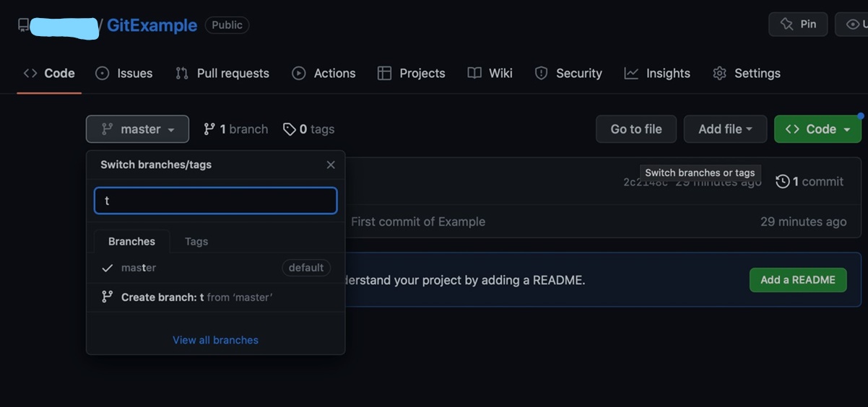Open the Wiki tab
The image size is (868, 407).
click(490, 73)
